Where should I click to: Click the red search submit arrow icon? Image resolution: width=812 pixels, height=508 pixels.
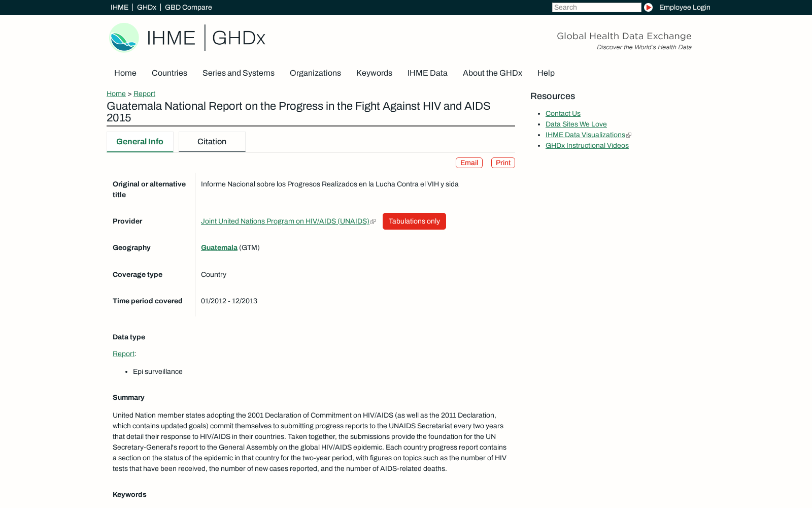point(648,8)
